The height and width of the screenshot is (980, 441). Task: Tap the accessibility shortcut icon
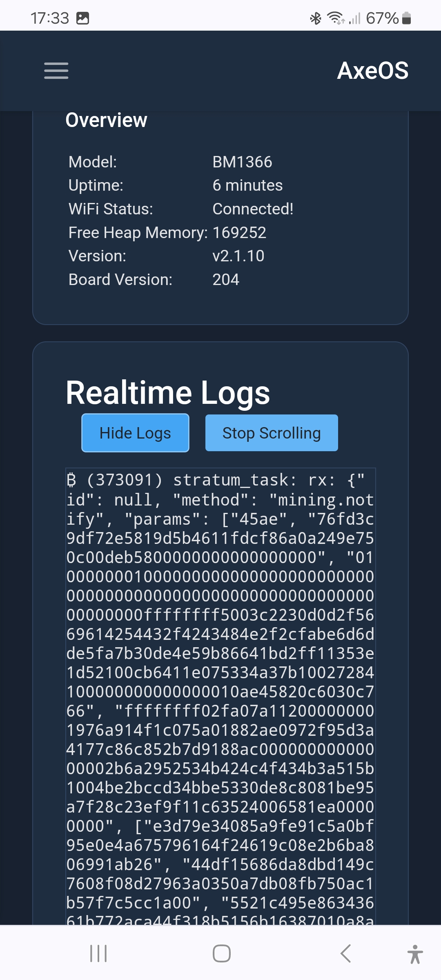click(x=415, y=954)
